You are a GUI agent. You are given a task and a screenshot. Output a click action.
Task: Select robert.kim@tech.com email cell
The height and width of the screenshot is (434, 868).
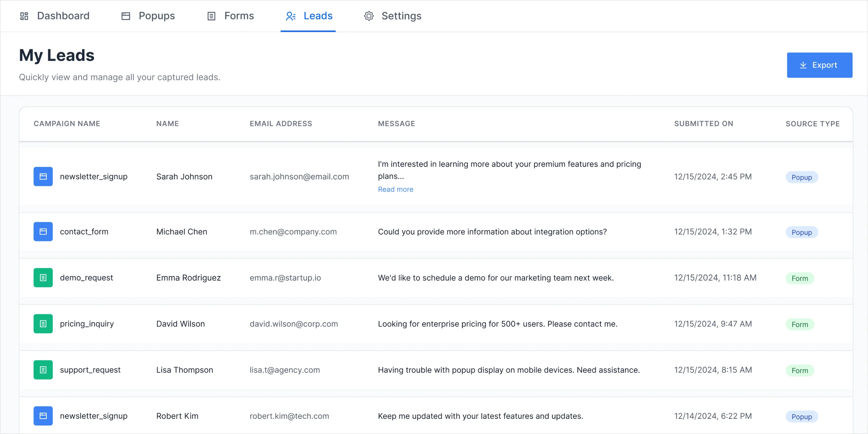point(289,416)
